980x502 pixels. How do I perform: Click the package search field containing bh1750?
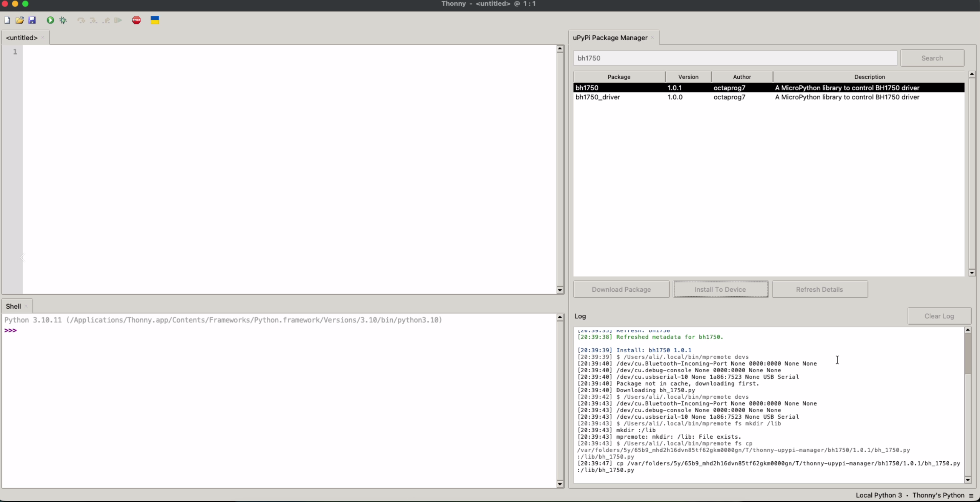[x=735, y=58]
